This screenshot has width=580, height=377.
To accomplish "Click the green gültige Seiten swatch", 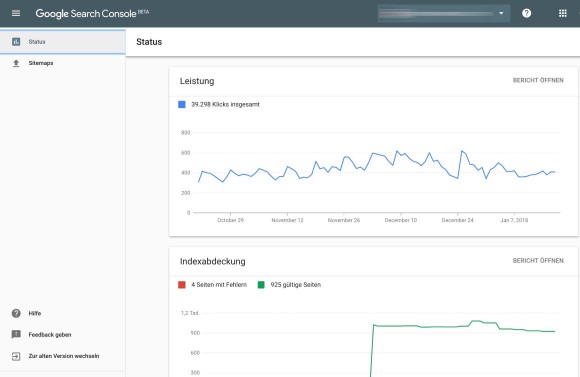I will coord(261,285).
